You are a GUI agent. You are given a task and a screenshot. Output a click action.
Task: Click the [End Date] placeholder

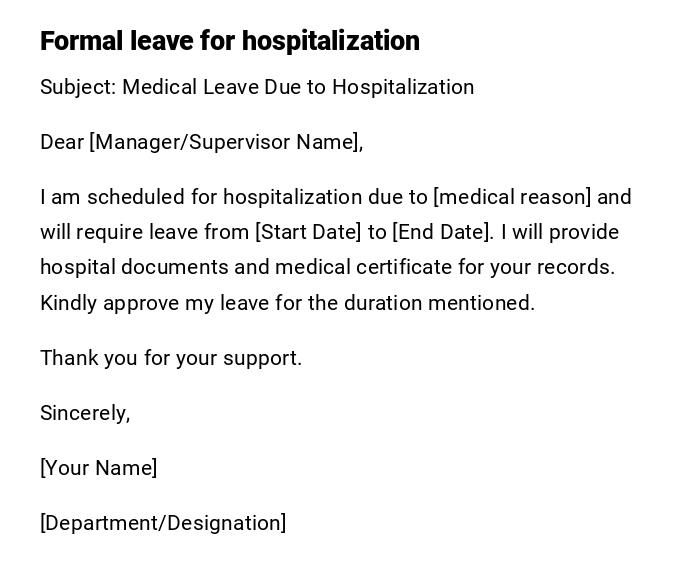442,232
